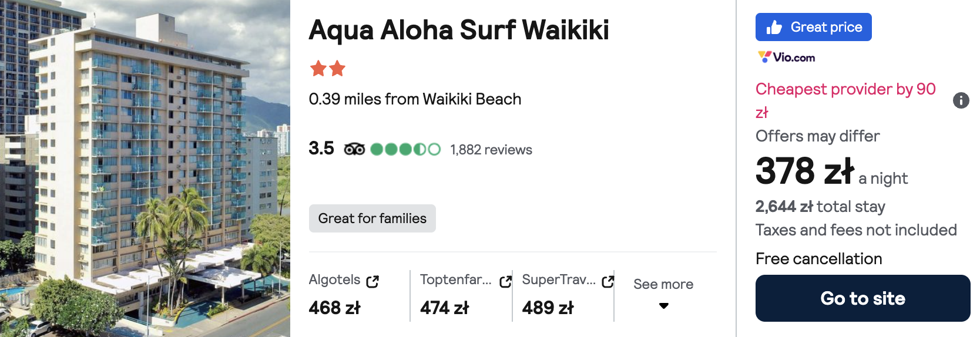Click the TripAdvisor rating bubbles

(405, 149)
